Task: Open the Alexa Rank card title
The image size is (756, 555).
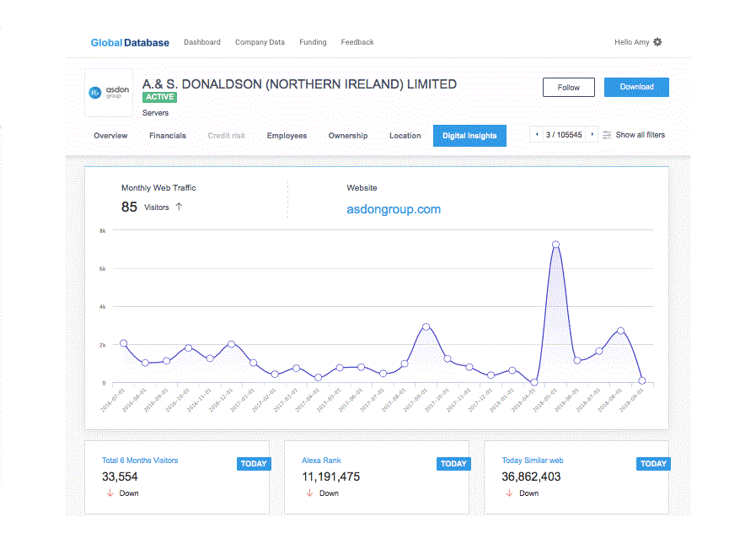Action: click(x=321, y=461)
